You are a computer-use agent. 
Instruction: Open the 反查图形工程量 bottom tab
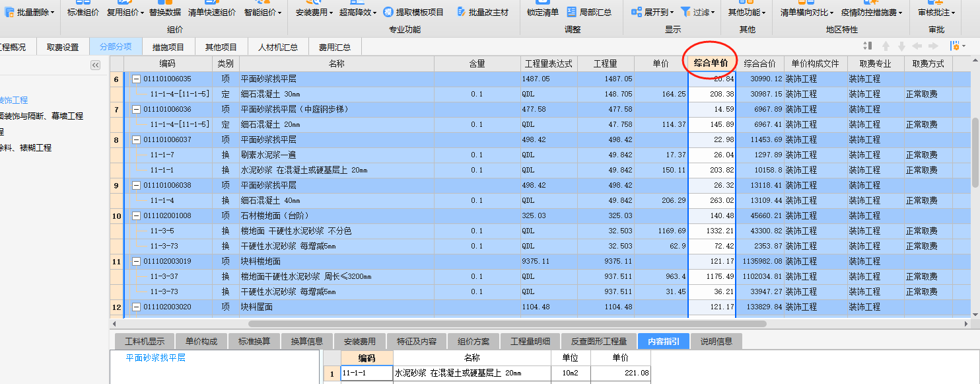[x=599, y=341]
